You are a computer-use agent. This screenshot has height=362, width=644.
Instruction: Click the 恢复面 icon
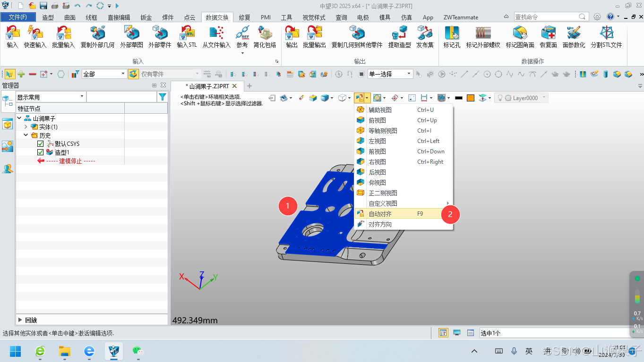tap(549, 33)
